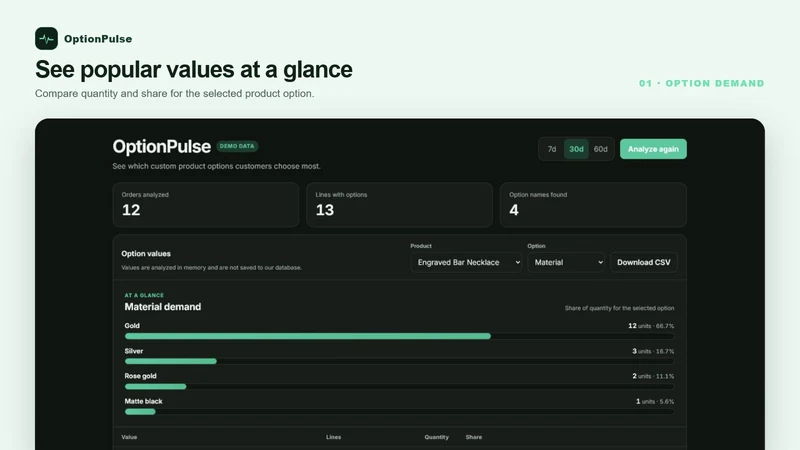This screenshot has width=800, height=450.
Task: Click the Lines with options card
Action: click(x=399, y=205)
